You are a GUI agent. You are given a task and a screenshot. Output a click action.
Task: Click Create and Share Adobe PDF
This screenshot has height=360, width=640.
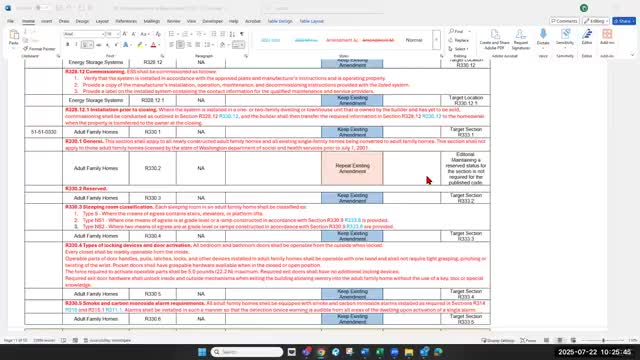pyautogui.click(x=494, y=39)
